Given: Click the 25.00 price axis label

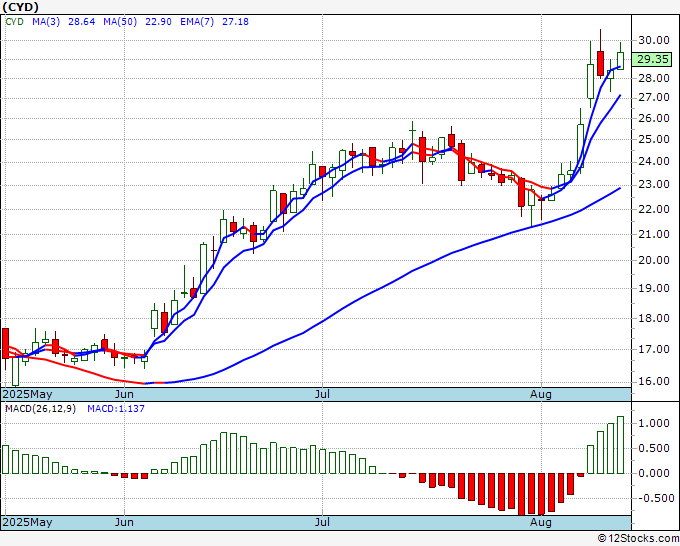Looking at the screenshot, I should click(654, 139).
